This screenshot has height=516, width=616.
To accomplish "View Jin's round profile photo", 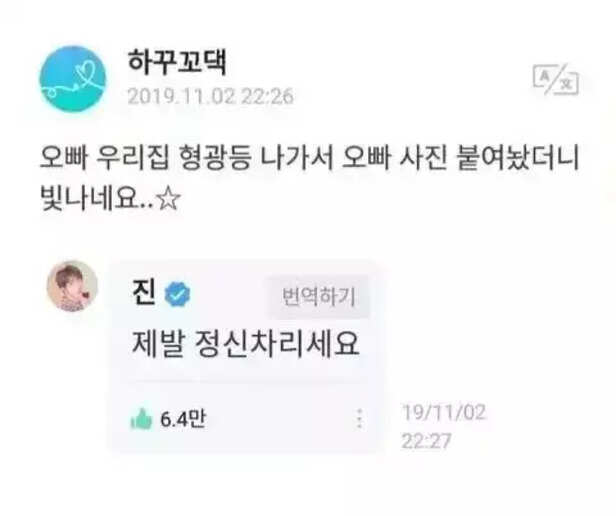I will [x=72, y=286].
